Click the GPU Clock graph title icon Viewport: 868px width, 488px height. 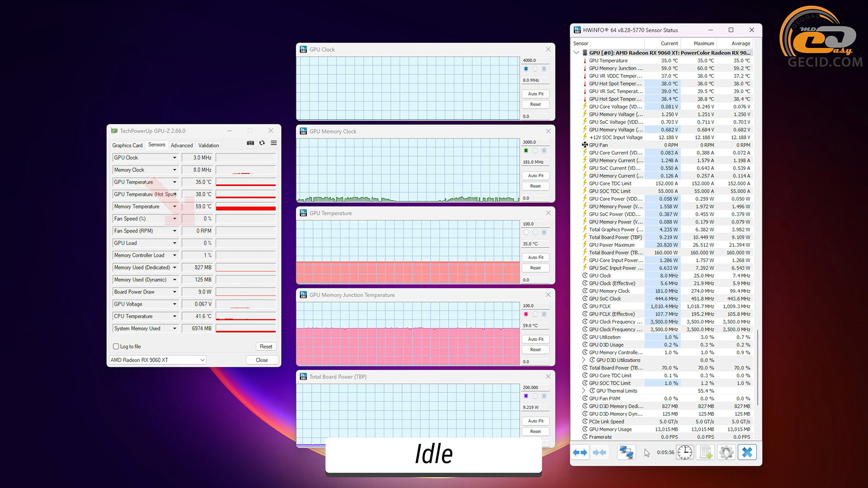[303, 50]
